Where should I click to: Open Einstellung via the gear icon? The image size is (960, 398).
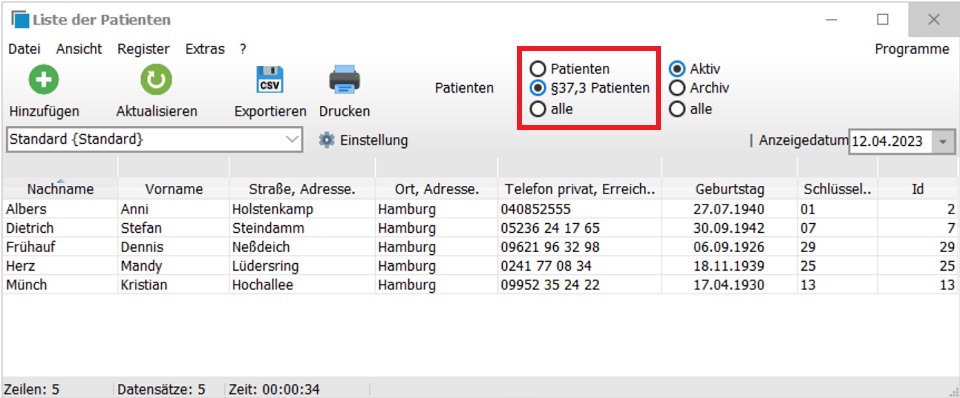327,140
